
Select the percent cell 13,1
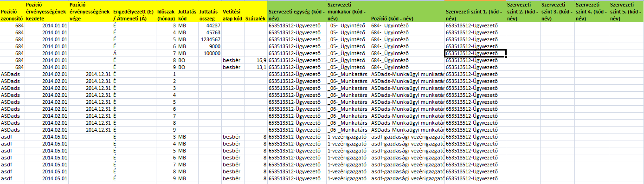256,67
